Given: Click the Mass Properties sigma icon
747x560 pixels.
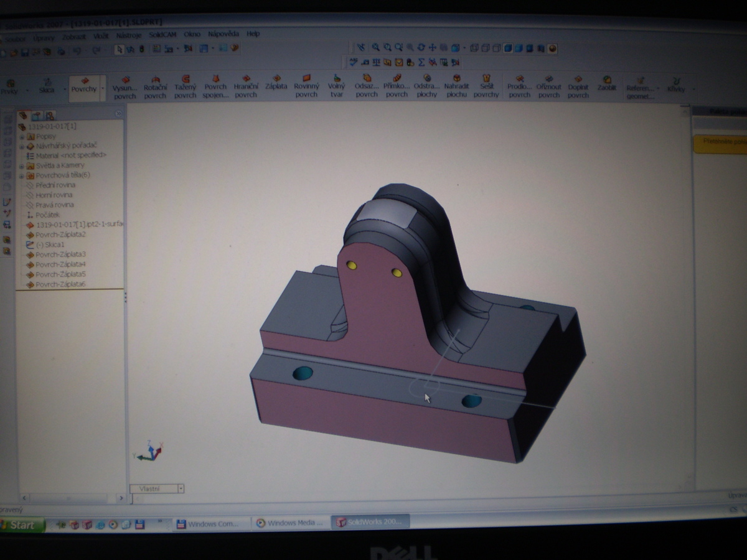Looking at the screenshot, I should [421, 62].
